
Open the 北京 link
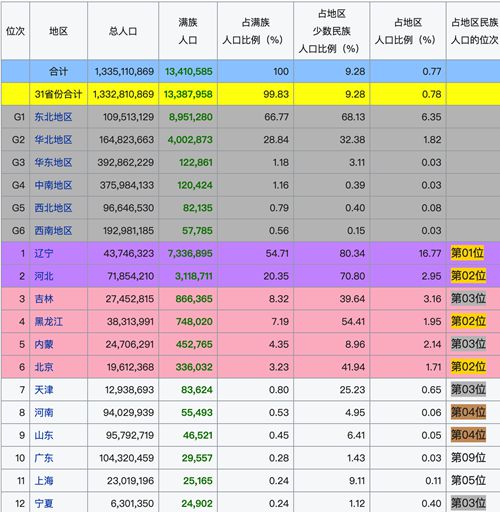tap(44, 367)
